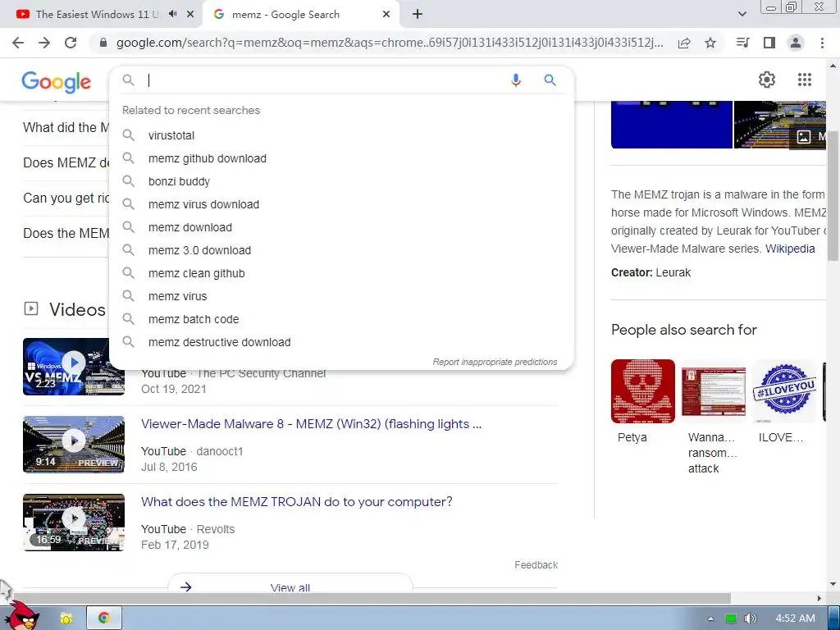Image resolution: width=840 pixels, height=630 pixels.
Task: Open Leurak creator link
Action: pyautogui.click(x=673, y=272)
